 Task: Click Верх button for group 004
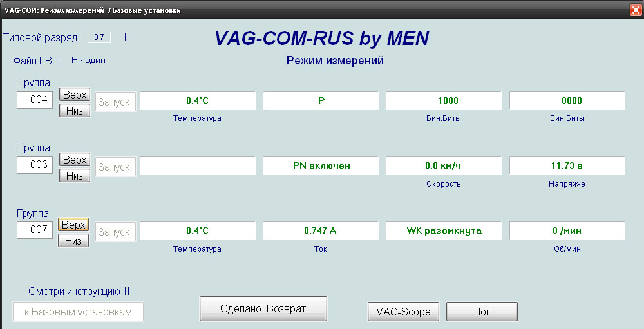click(x=74, y=95)
